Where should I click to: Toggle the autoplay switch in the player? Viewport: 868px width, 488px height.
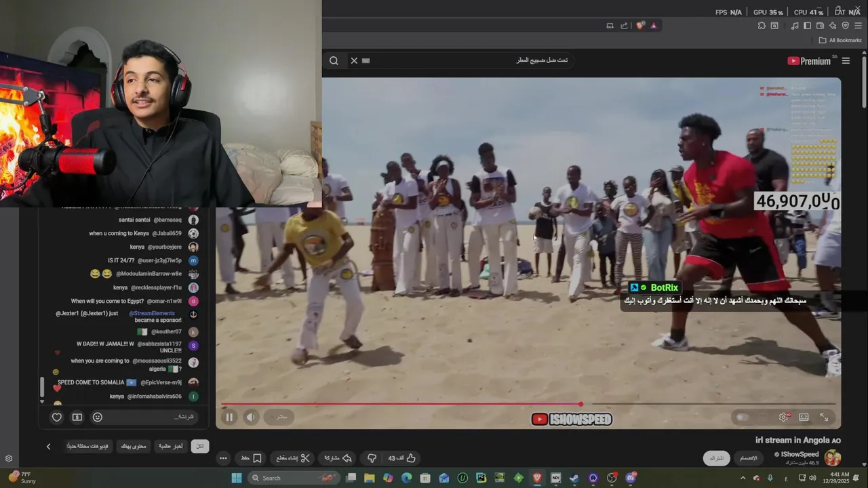coord(743,418)
